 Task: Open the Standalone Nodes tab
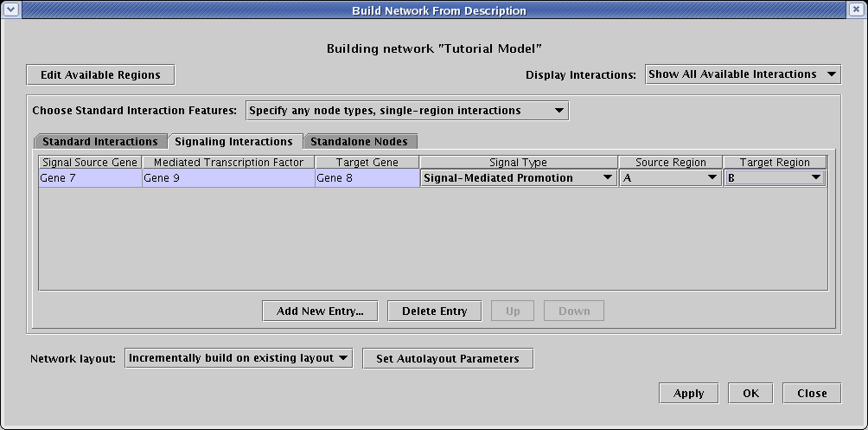pyautogui.click(x=359, y=141)
